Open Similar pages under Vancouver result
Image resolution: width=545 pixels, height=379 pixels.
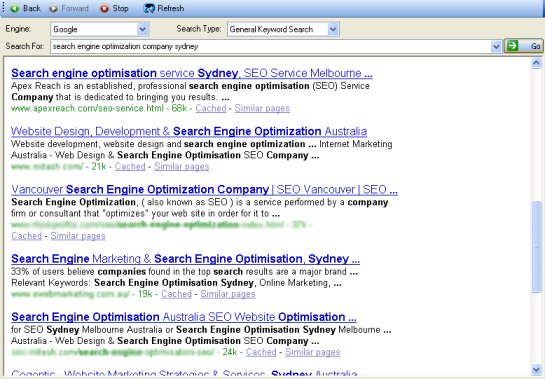click(x=78, y=236)
